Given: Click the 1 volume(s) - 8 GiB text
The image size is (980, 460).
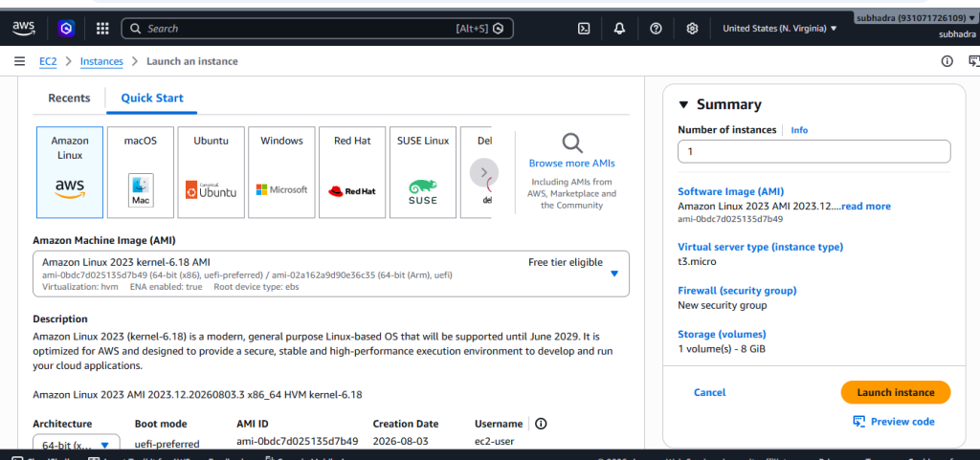Looking at the screenshot, I should point(722,349).
